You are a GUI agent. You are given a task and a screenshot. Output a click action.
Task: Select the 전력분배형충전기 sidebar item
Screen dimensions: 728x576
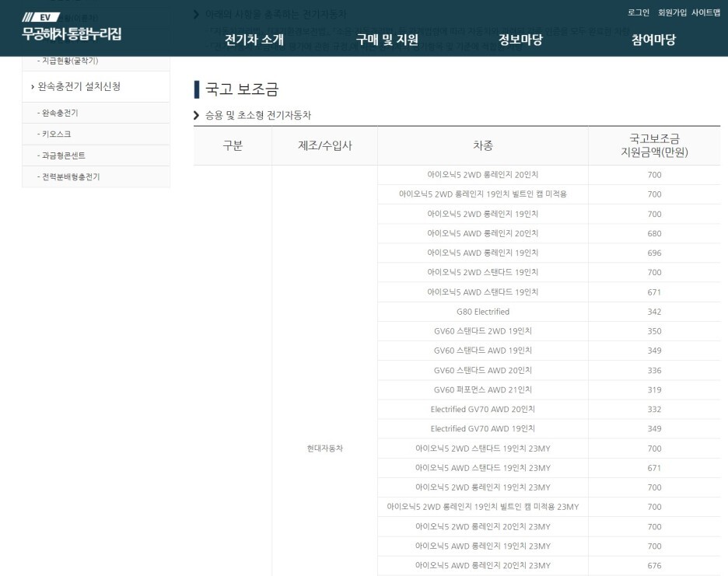[x=96, y=176]
